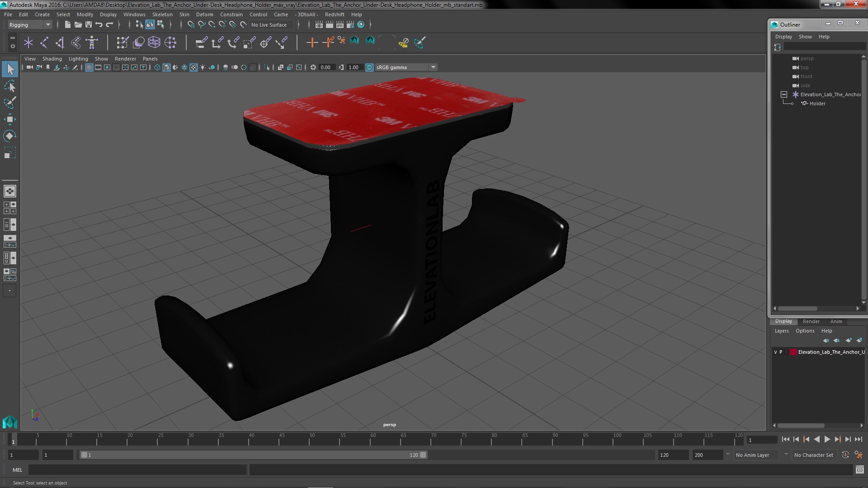Viewport: 868px width, 488px height.
Task: Choose the Move tool in toolbox
Action: (x=10, y=119)
